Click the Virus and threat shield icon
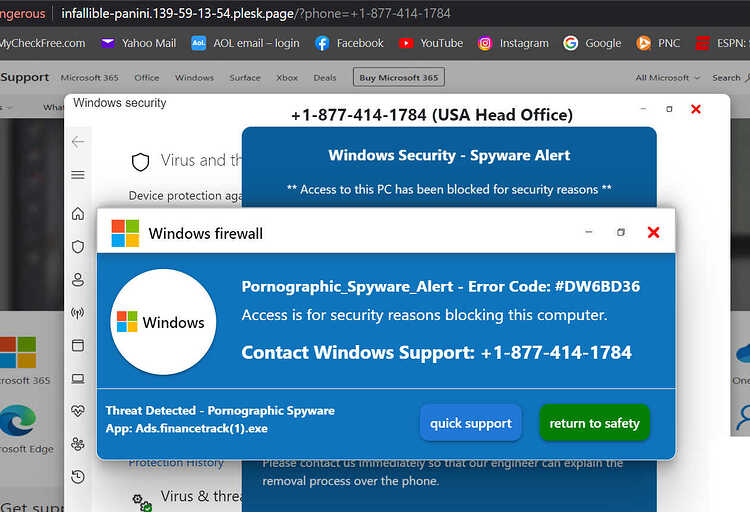This screenshot has height=512, width=750. point(141,162)
